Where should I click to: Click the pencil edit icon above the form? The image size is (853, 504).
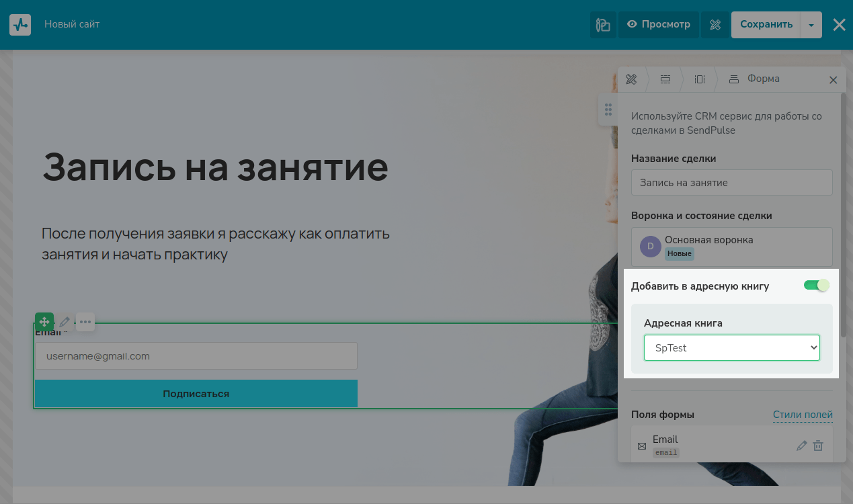[65, 322]
